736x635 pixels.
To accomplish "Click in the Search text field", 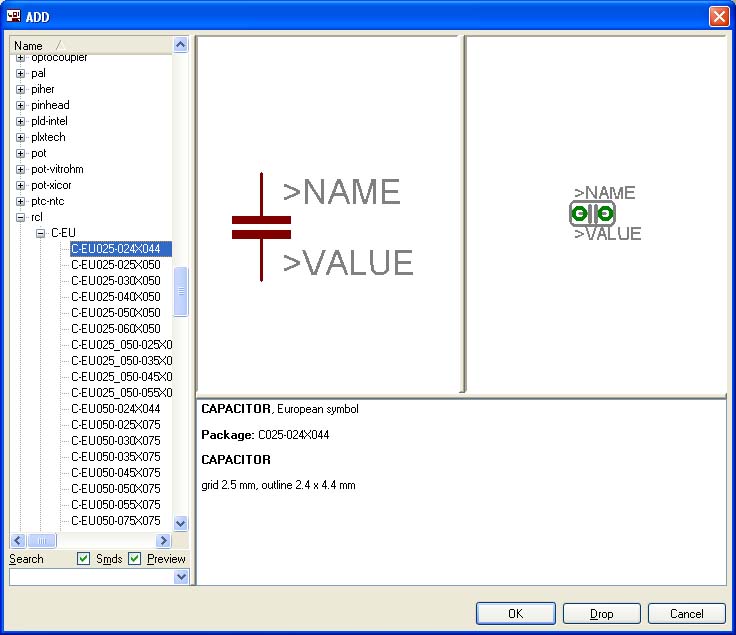I will click(x=90, y=577).
